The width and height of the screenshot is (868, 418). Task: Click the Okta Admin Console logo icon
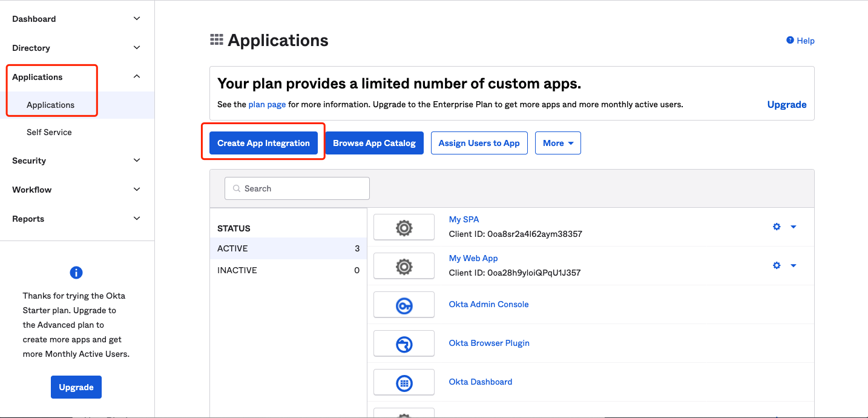click(404, 305)
